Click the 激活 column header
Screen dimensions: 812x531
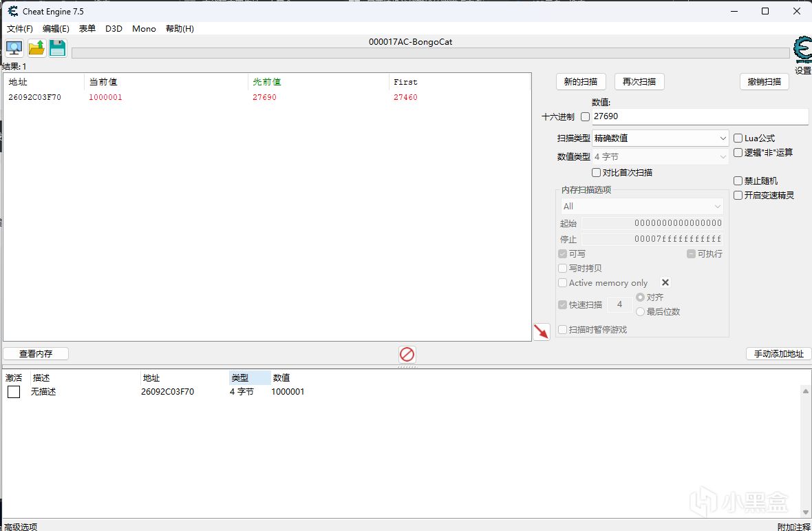coord(16,378)
